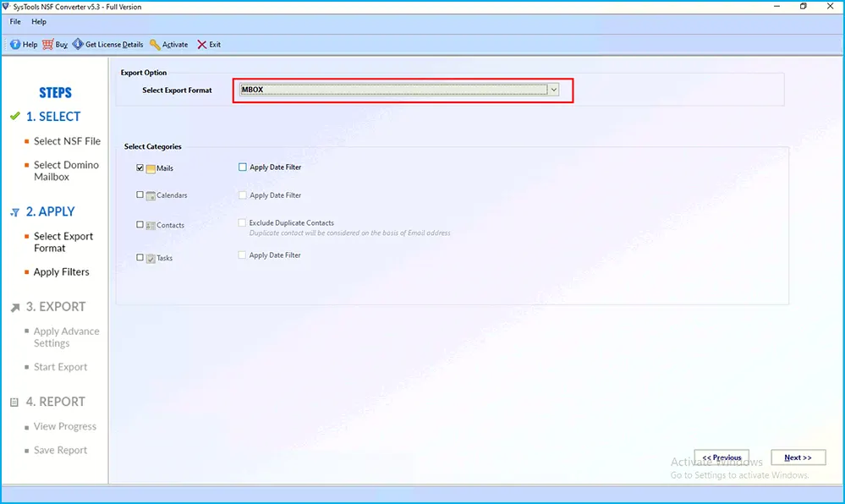Click the << Previous button
The image size is (845, 504).
[722, 457]
